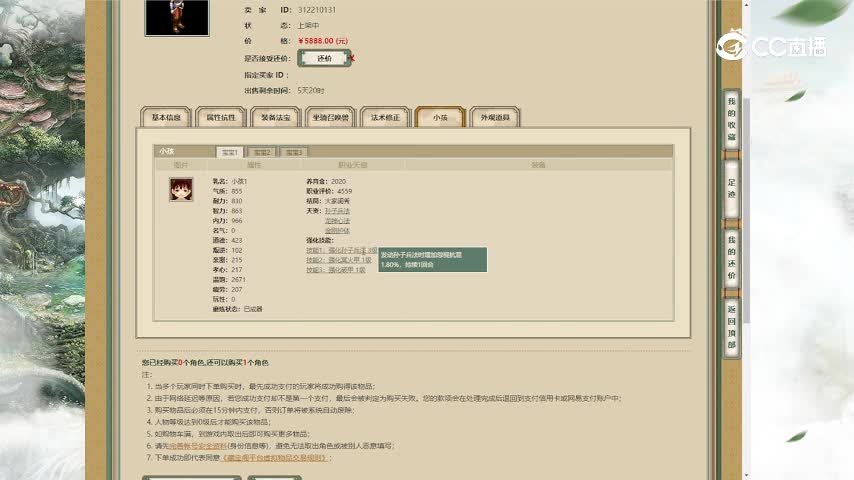Open the 装备法宝 tab
Viewport: 854px width, 480px height.
pyautogui.click(x=276, y=117)
